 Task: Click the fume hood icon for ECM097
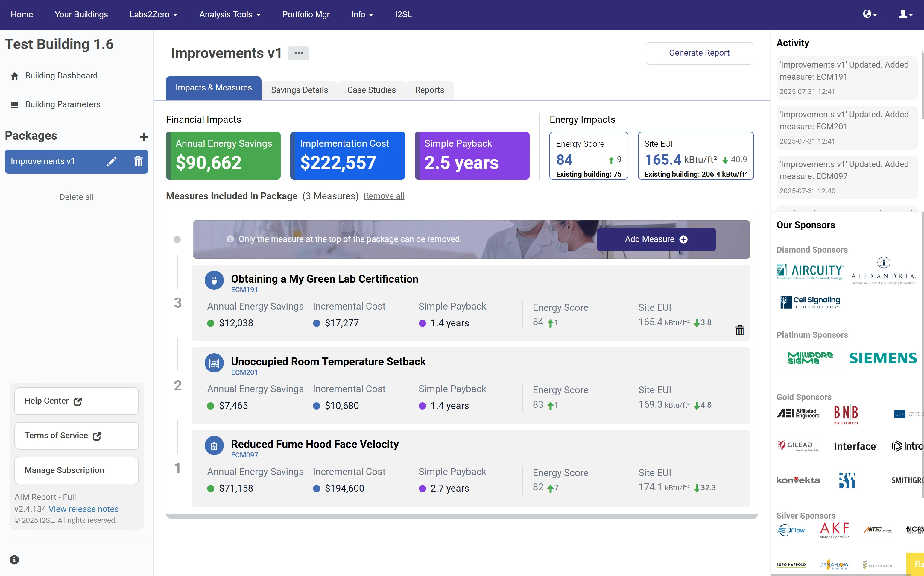click(214, 446)
